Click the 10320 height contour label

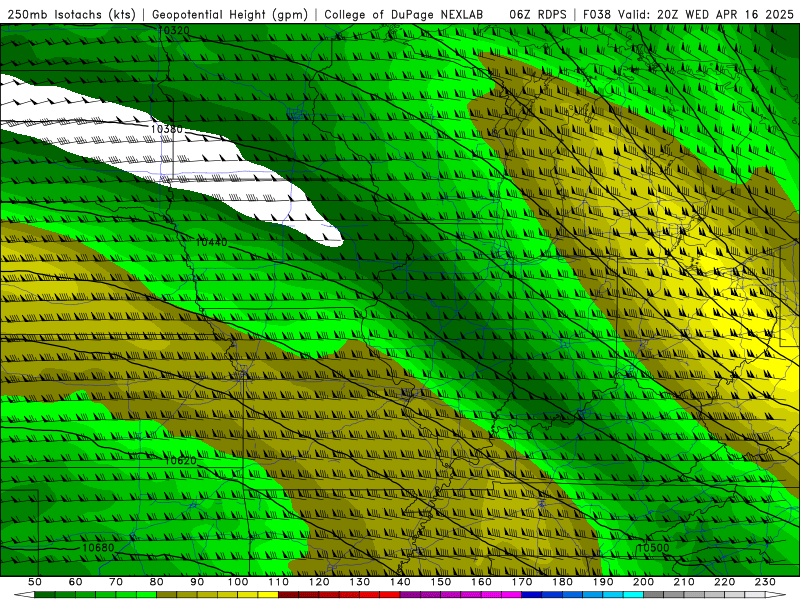(174, 31)
